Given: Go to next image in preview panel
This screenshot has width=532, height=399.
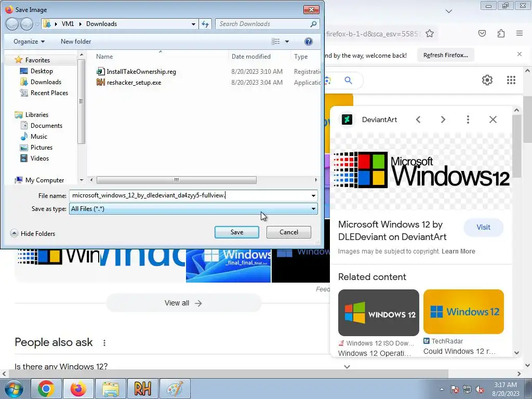Looking at the screenshot, I should coord(443,119).
